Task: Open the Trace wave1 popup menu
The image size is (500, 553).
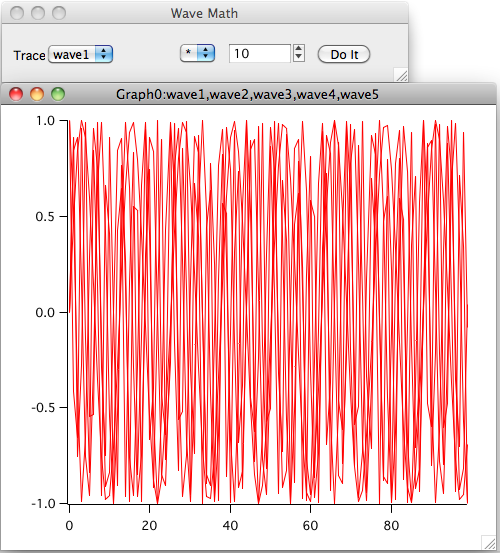Action: [x=80, y=54]
